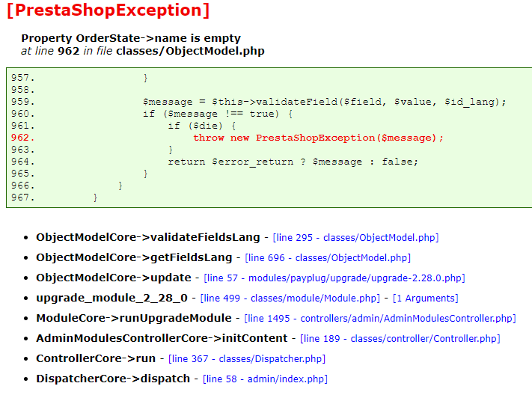532x401 pixels.
Task: Click 'ObjectModelCore->validateFieldsLang' stack entry
Action: (148, 237)
